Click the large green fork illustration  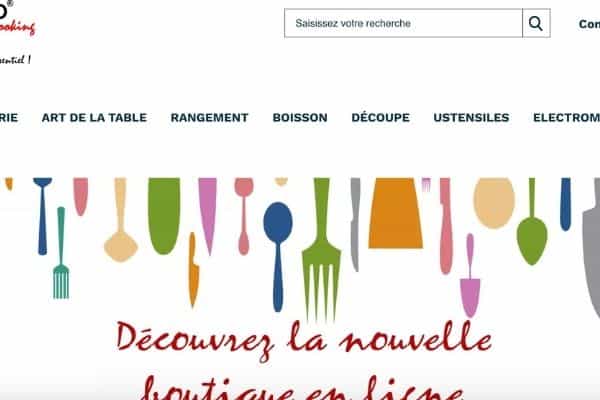click(321, 250)
